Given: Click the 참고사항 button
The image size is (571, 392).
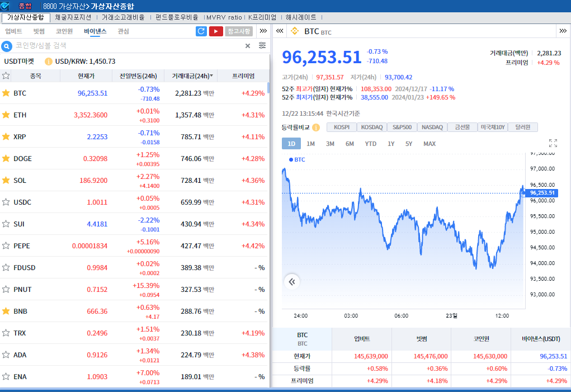Looking at the screenshot, I should click(x=239, y=31).
